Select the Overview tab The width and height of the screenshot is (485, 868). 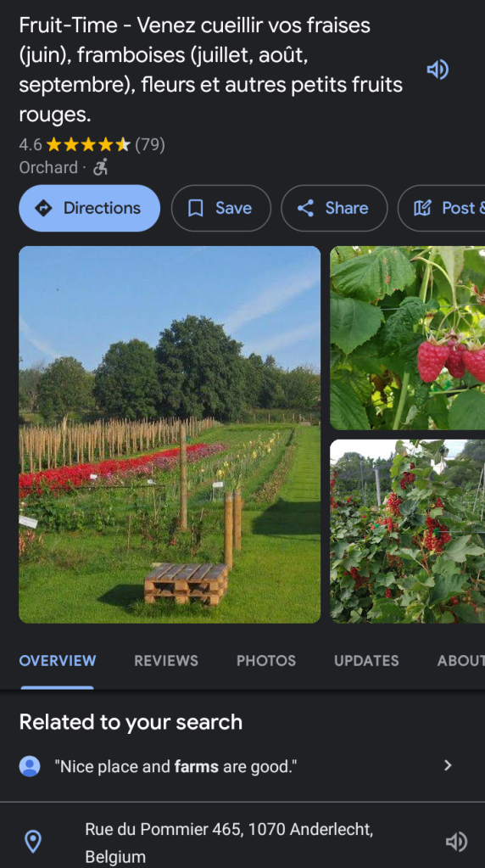[58, 660]
